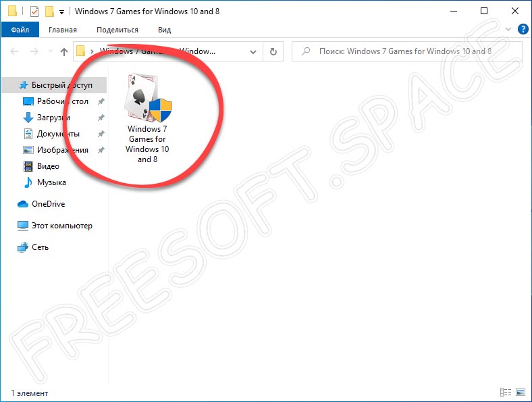Switch to the Поделиться ribbon tab
Screen dimensions: 532x402
[117, 30]
